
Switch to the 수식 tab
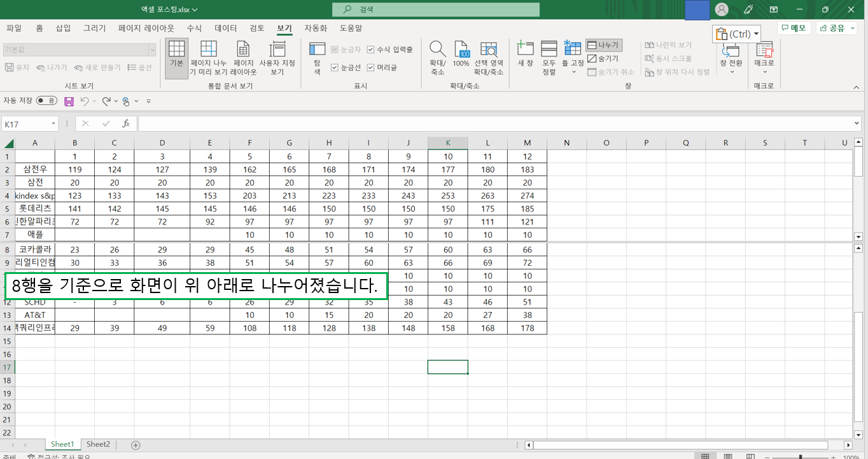click(x=194, y=28)
